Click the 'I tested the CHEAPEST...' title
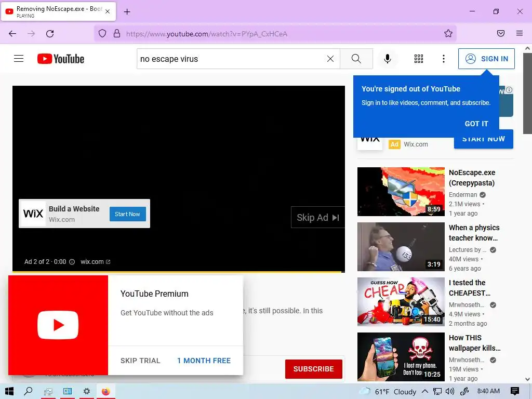Viewport: 532px width, 399px height. pos(470,288)
